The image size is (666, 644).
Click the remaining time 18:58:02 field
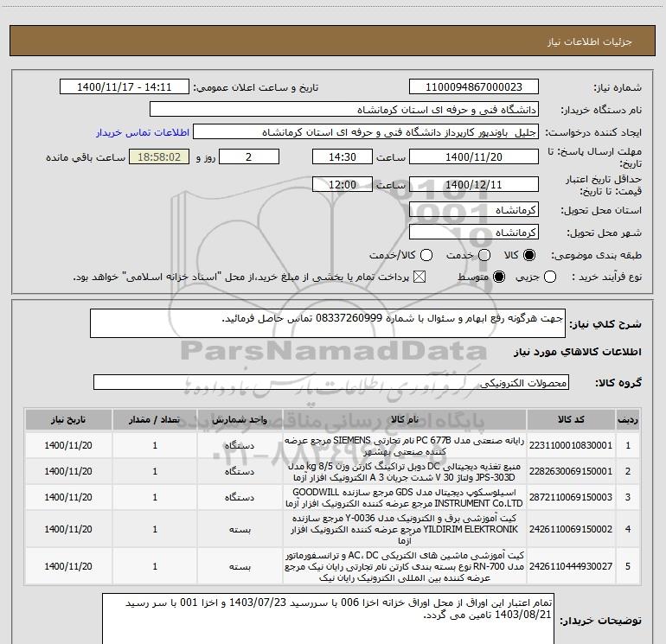pyautogui.click(x=159, y=156)
